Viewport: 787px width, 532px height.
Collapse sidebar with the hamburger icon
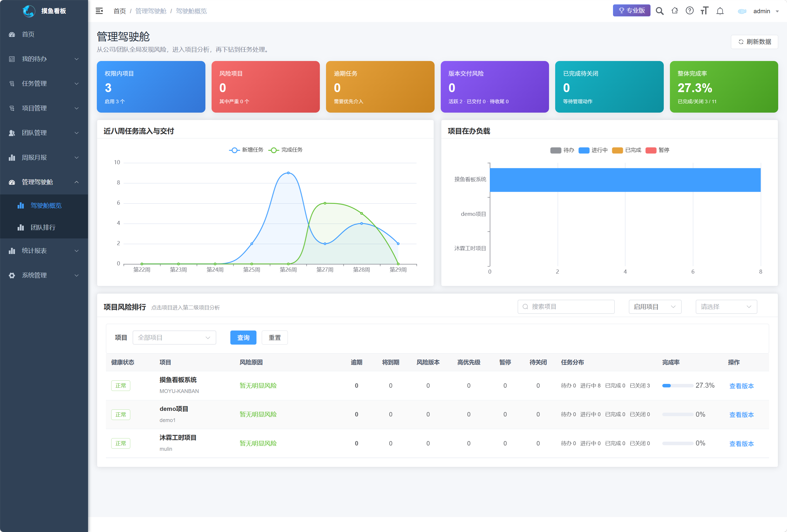99,11
